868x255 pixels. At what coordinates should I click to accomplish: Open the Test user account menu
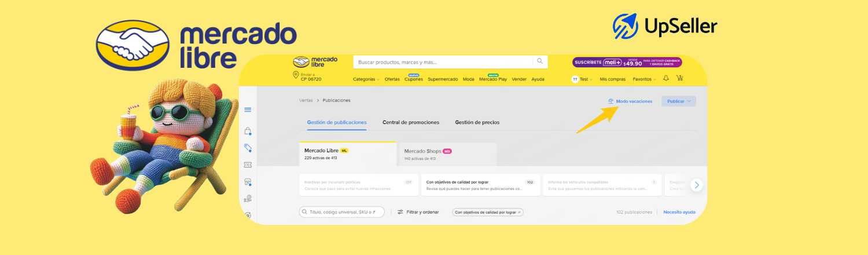[x=582, y=79]
